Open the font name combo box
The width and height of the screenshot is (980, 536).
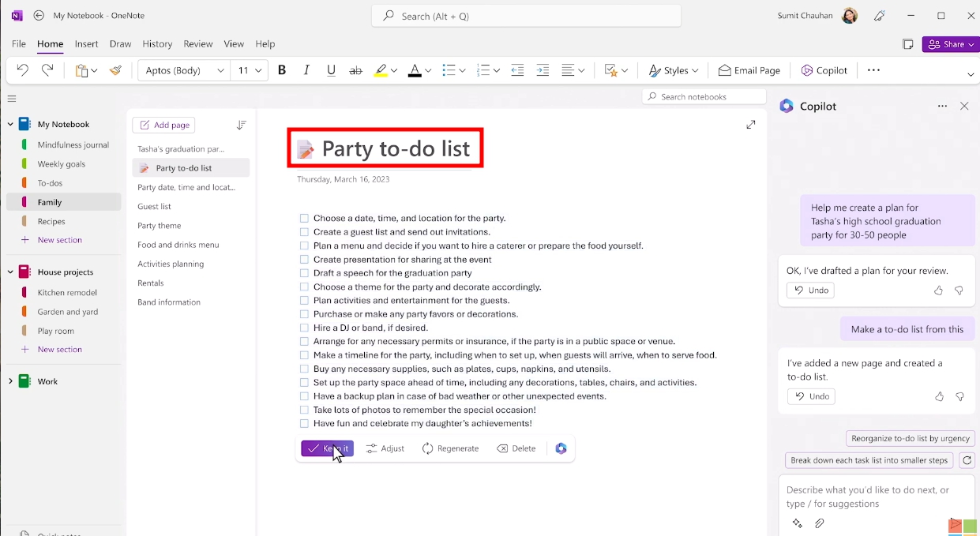click(184, 70)
